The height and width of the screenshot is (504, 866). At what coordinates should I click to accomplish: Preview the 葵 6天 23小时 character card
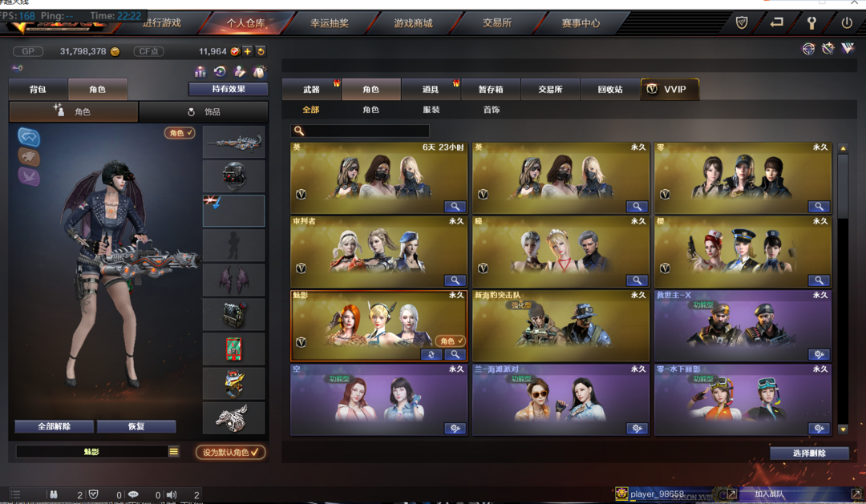click(455, 207)
